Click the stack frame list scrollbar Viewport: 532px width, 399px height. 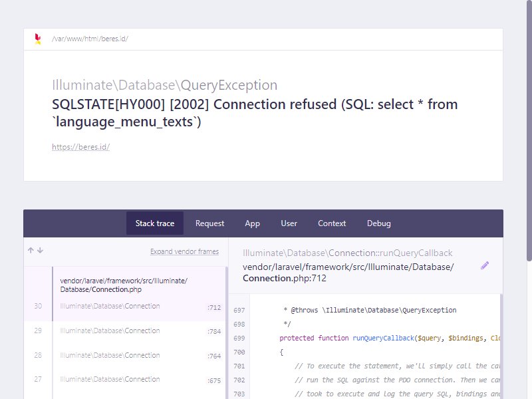pos(227,332)
